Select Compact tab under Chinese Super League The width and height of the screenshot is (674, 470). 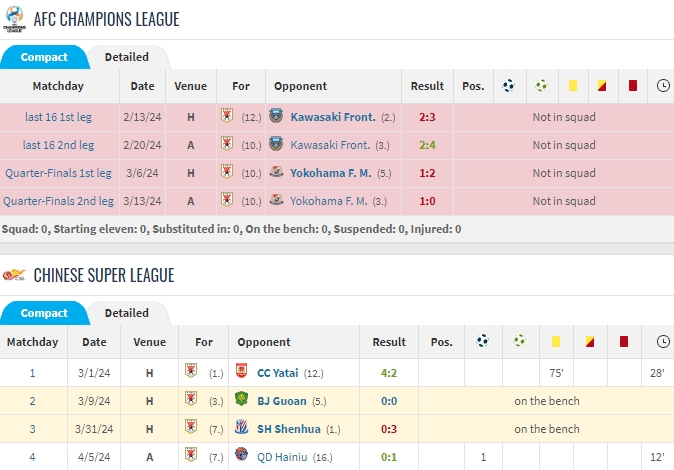pyautogui.click(x=44, y=313)
